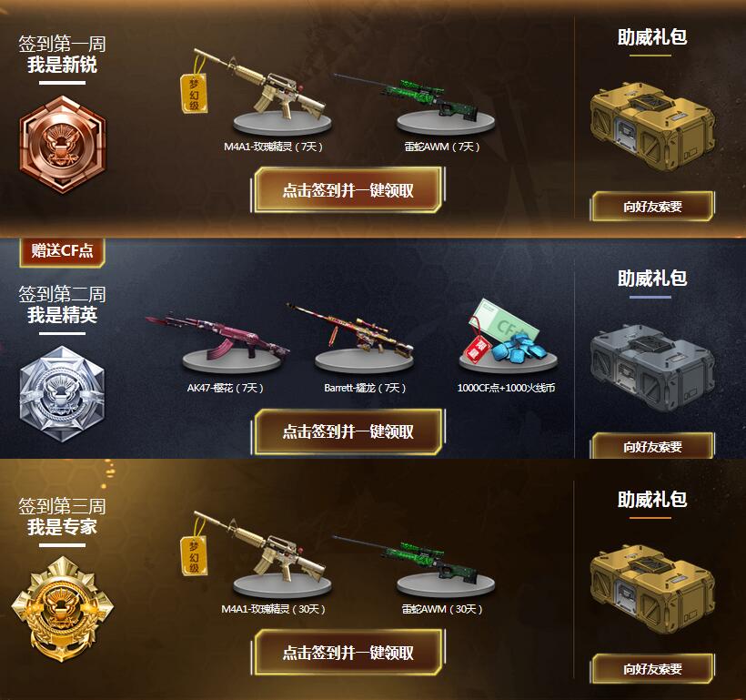Open the silver 助威礼包 crate in week two
The image size is (746, 700).
(x=652, y=368)
